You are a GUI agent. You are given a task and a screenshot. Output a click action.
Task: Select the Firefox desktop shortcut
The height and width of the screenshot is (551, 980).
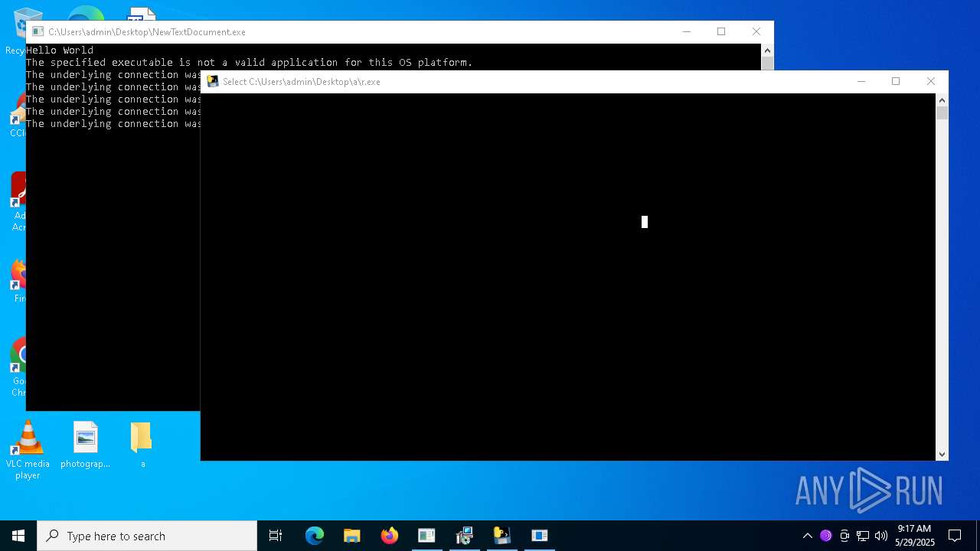tap(18, 281)
